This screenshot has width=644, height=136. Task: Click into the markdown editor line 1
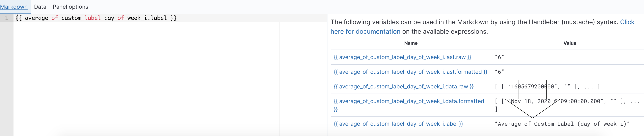click(x=170, y=18)
